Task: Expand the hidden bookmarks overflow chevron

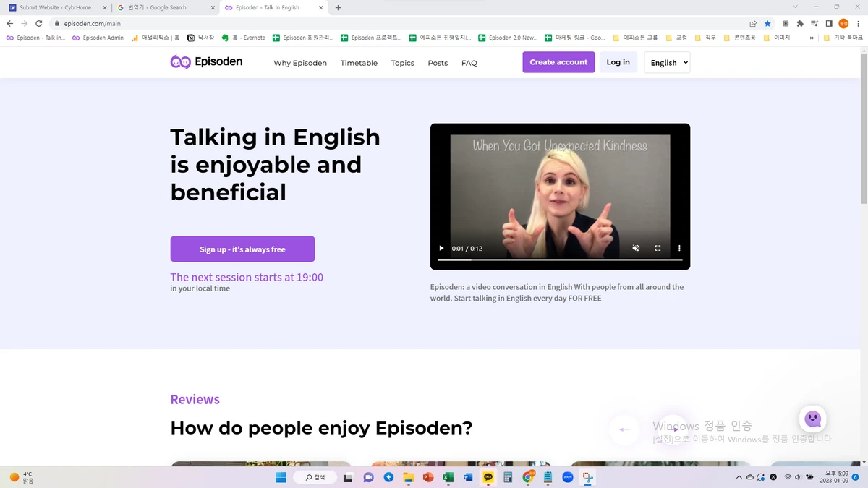Action: 812,38
